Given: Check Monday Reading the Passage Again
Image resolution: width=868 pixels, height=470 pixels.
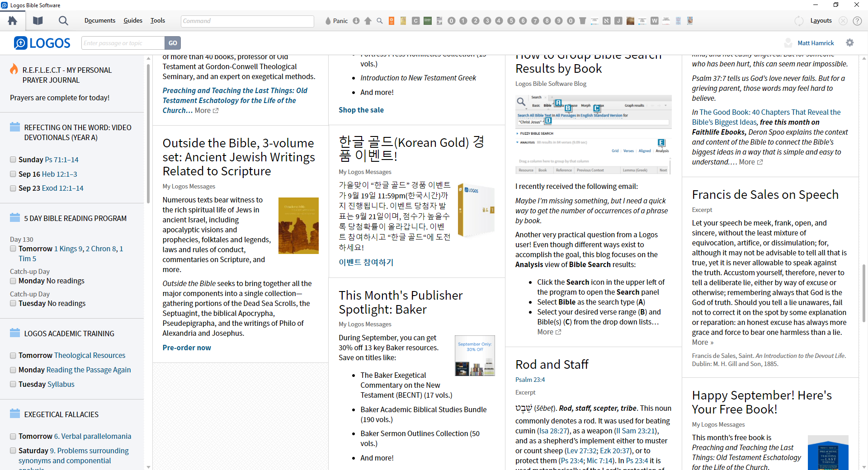Looking at the screenshot, I should 13,370.
